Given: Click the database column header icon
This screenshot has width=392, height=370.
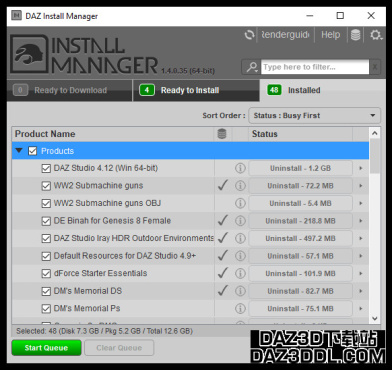Looking at the screenshot, I should coord(222,134).
